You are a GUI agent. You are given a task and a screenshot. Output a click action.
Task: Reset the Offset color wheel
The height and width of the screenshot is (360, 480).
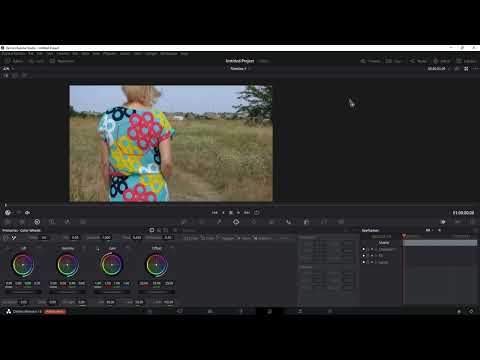click(x=172, y=248)
